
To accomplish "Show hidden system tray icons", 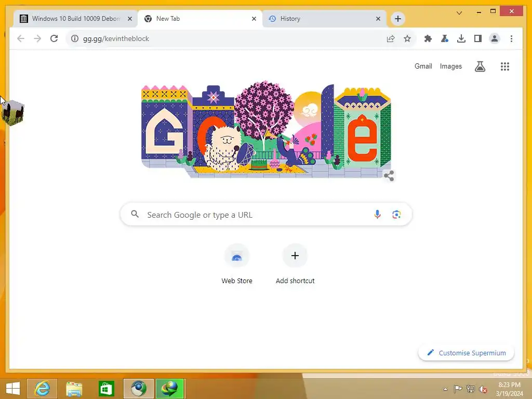I will tap(445, 389).
